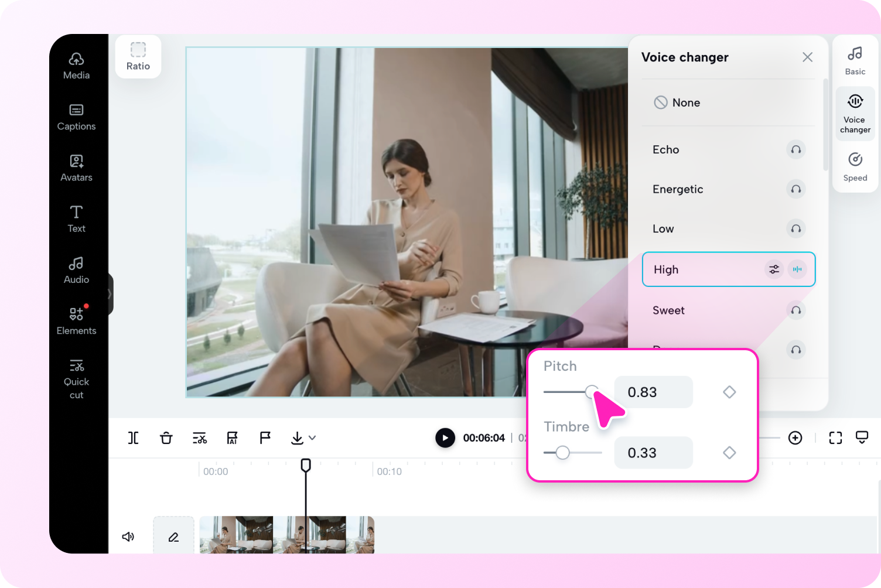Select the Text tool in the sidebar

pyautogui.click(x=76, y=219)
